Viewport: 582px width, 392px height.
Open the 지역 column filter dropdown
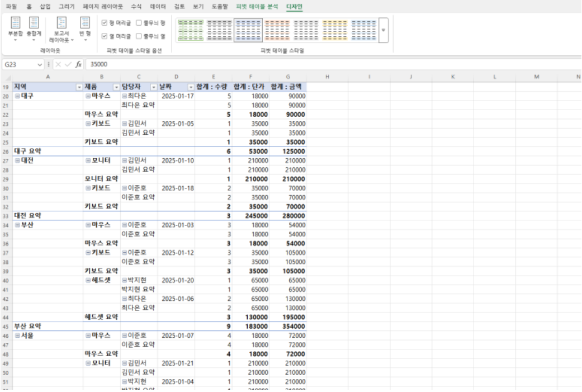[x=79, y=87]
